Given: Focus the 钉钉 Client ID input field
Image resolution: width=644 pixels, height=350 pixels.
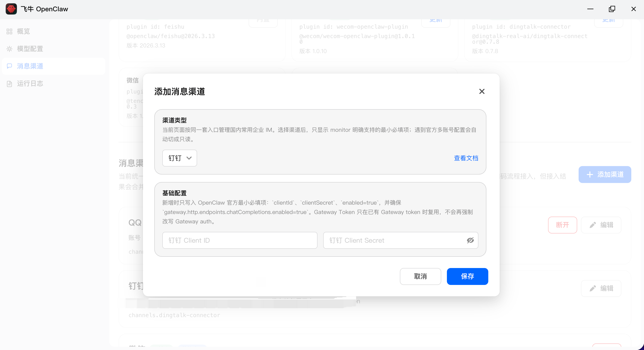Looking at the screenshot, I should [239, 240].
